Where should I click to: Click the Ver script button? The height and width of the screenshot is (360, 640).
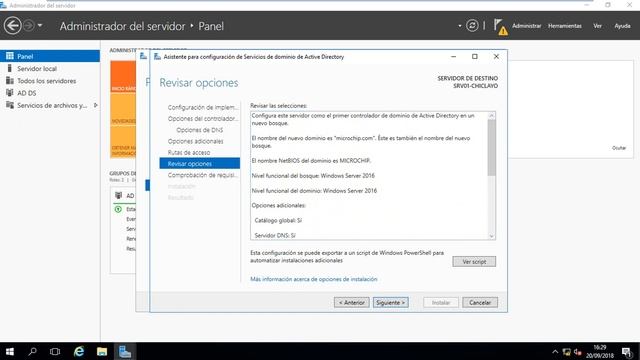click(x=474, y=261)
